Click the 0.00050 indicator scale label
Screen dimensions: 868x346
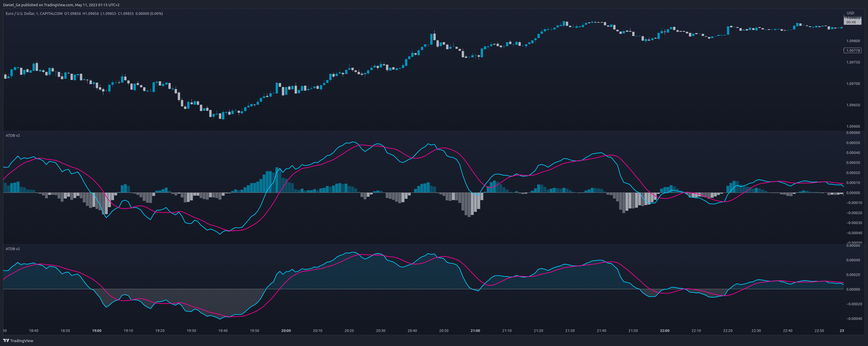[x=853, y=143]
